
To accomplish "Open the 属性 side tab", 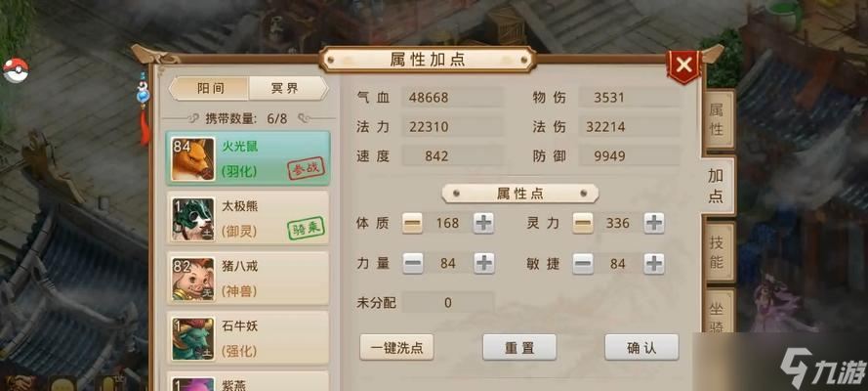I will pyautogui.click(x=717, y=119).
